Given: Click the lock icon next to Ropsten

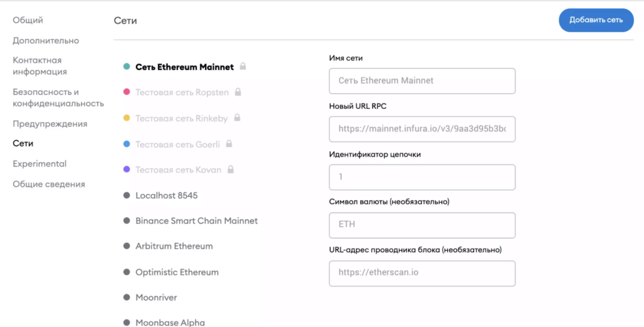Looking at the screenshot, I should click(238, 92).
